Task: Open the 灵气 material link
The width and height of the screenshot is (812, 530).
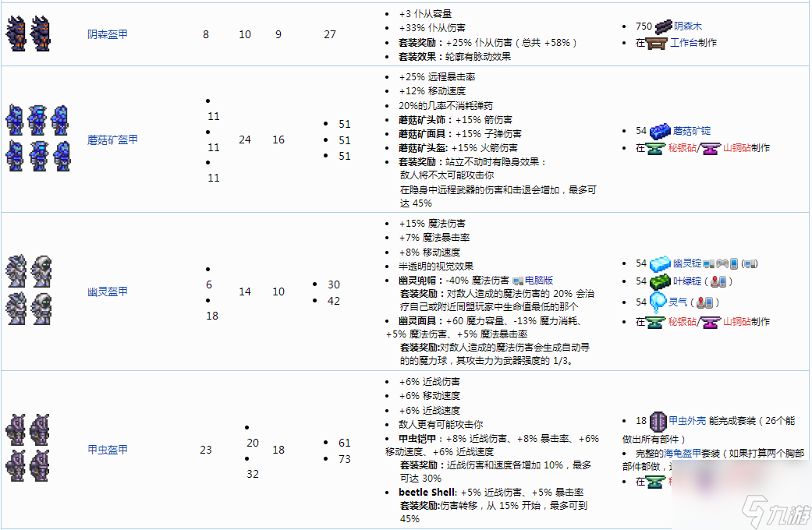Action: click(x=678, y=302)
